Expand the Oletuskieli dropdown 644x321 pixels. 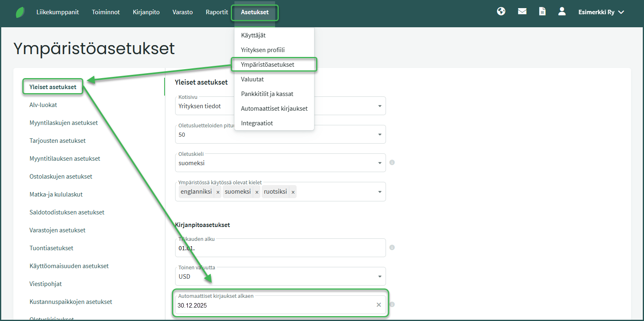[x=379, y=163]
